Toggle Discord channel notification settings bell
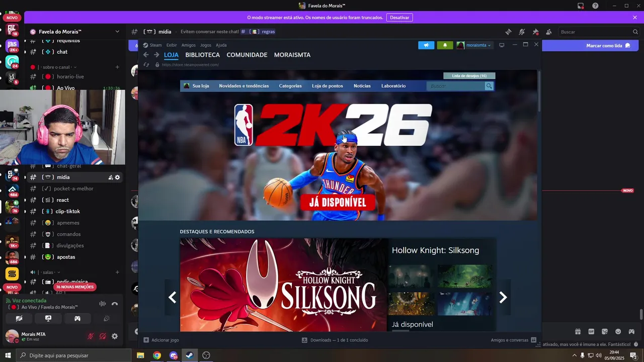The width and height of the screenshot is (644, 362). [522, 32]
